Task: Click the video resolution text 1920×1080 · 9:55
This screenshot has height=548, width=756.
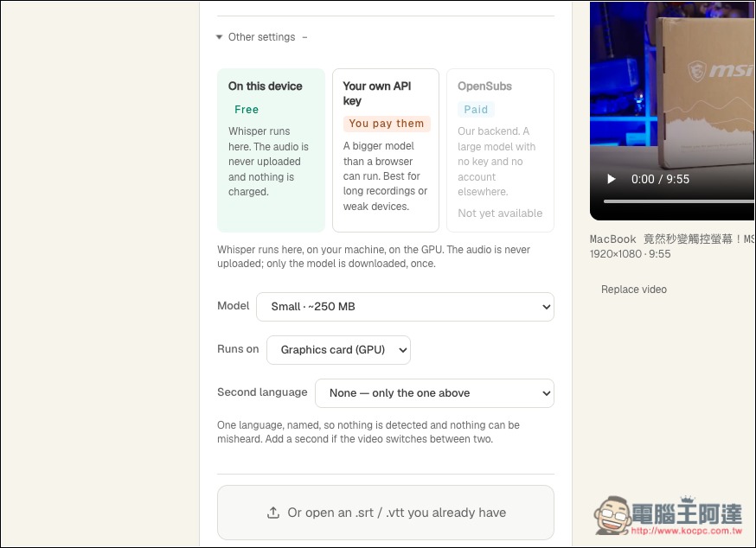Action: [631, 254]
